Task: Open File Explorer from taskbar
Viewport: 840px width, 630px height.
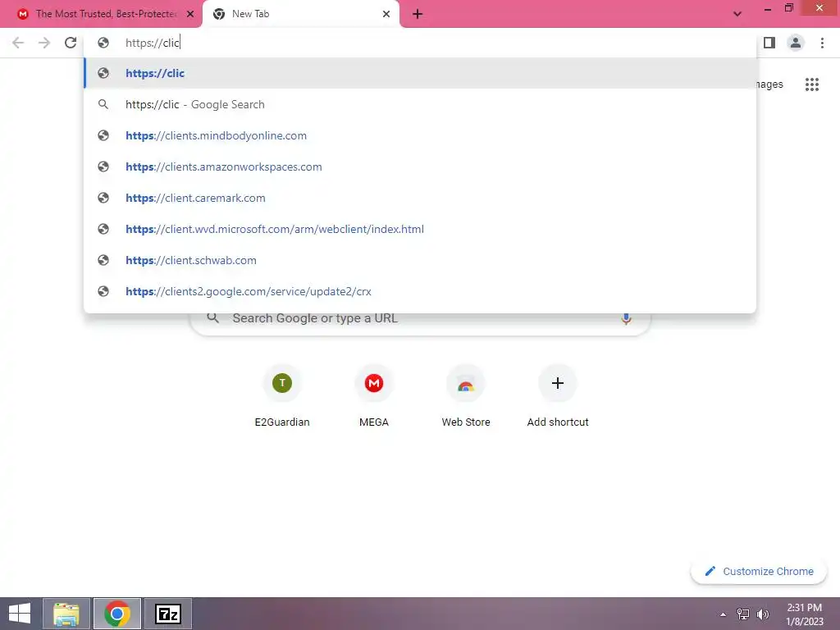Action: (x=66, y=614)
